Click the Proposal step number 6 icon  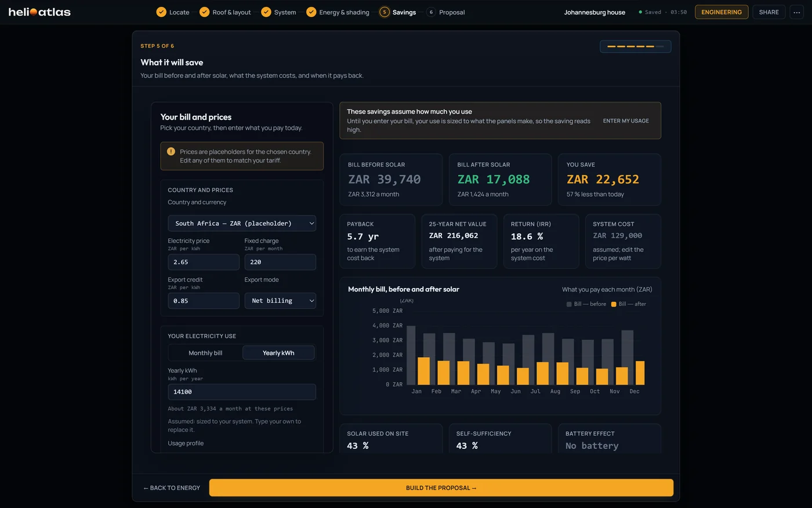(x=431, y=12)
